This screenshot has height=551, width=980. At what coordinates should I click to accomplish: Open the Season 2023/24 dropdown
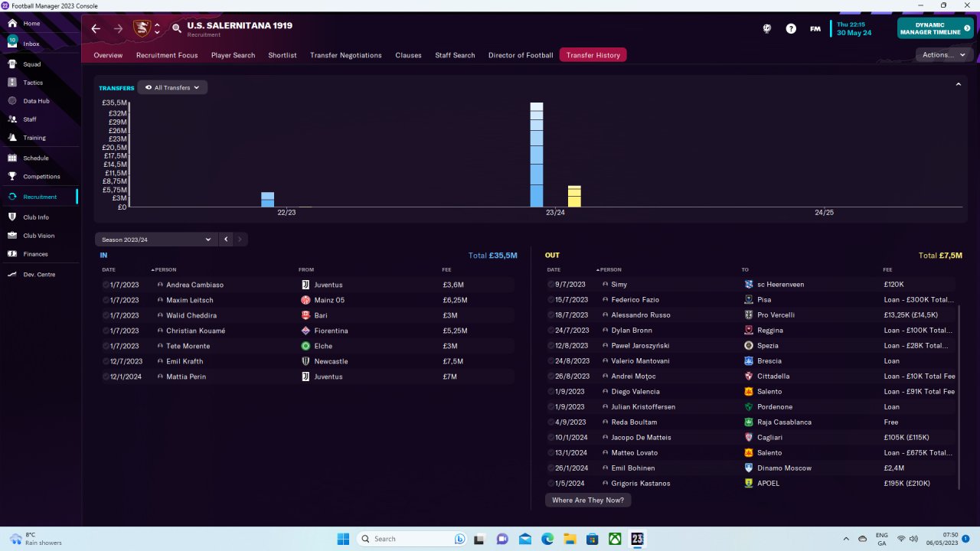(156, 240)
